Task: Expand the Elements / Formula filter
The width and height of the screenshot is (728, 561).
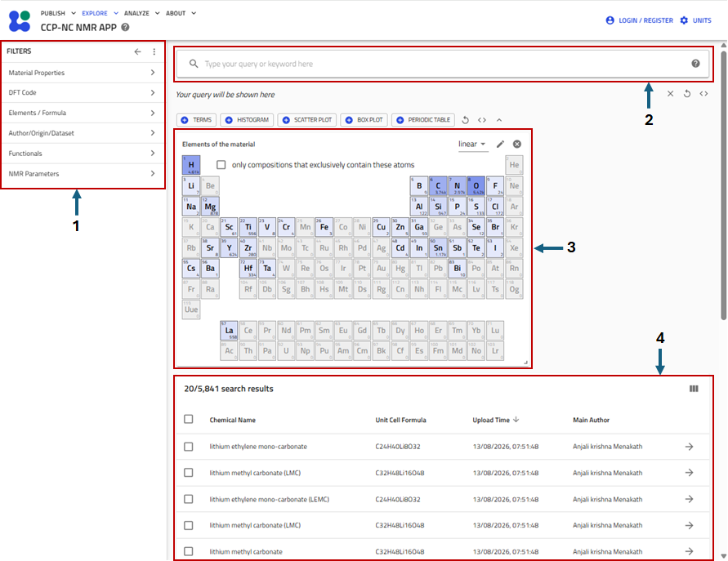Action: (83, 113)
